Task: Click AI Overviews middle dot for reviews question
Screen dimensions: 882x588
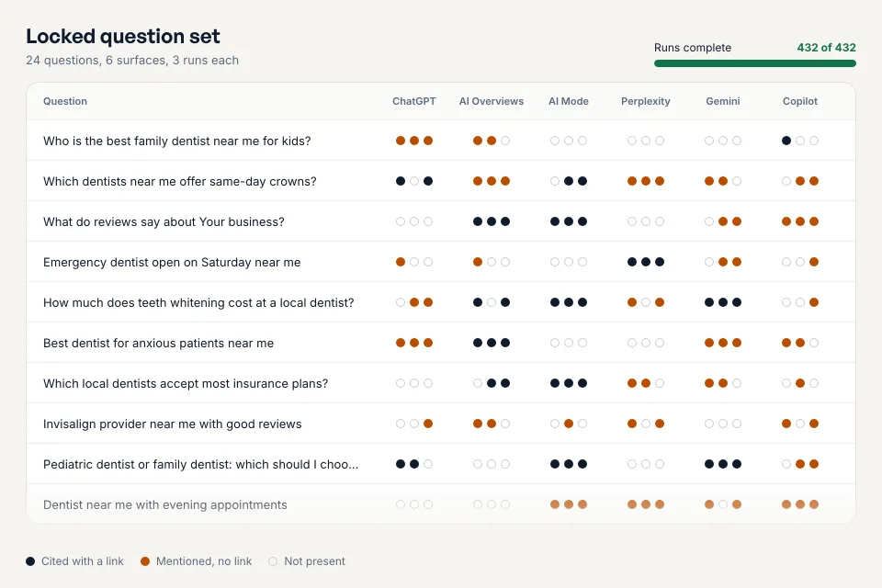Action: pos(492,221)
